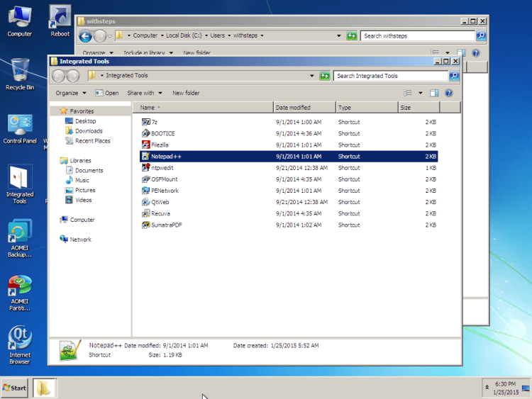Open the 7z shortcut icon
The width and height of the screenshot is (532, 399).
146,122
